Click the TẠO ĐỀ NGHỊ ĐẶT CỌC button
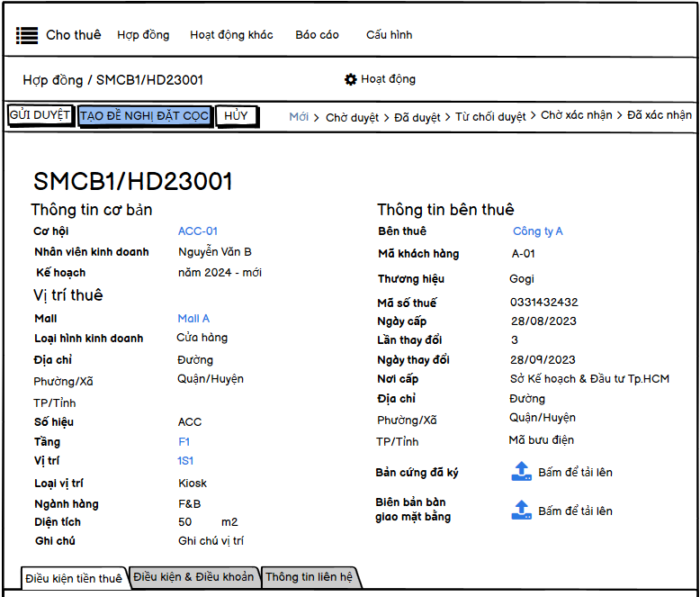 144,116
